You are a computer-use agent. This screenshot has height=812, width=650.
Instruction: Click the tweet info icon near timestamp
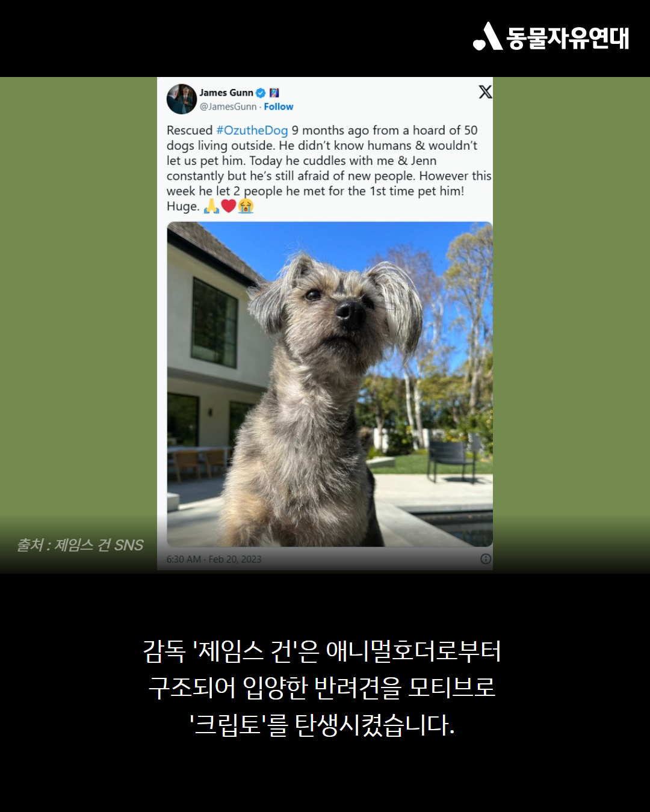[486, 559]
